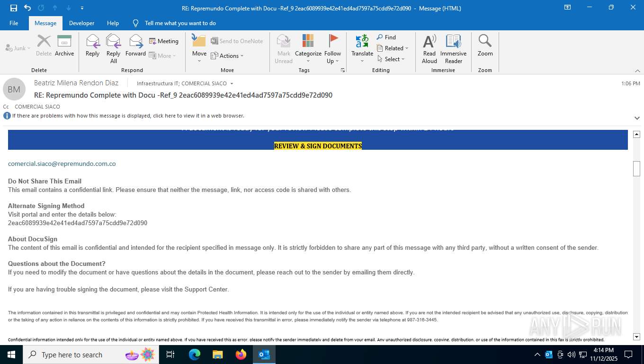Show hidden system tray icons
The height and width of the screenshot is (364, 644).
point(537,355)
